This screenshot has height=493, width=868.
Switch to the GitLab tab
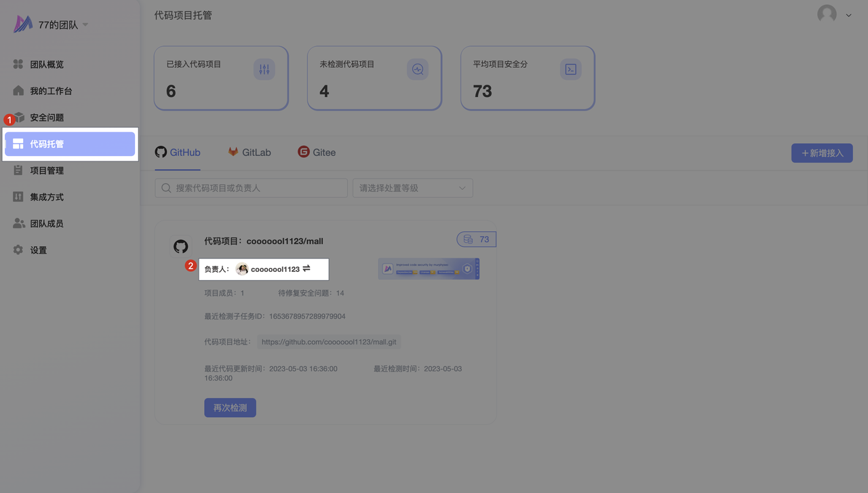(x=249, y=152)
